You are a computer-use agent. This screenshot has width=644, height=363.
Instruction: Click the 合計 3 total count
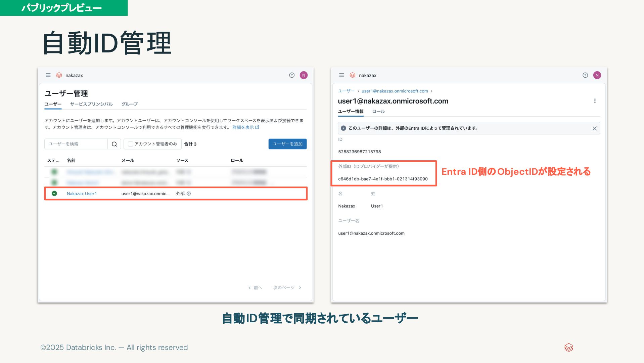pyautogui.click(x=190, y=144)
